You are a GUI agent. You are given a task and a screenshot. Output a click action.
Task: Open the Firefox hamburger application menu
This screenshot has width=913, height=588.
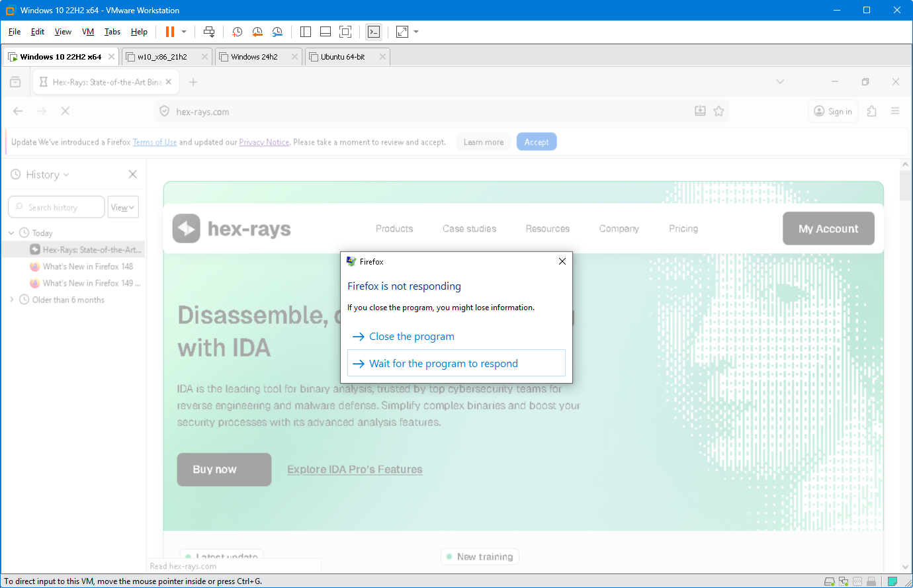895,111
